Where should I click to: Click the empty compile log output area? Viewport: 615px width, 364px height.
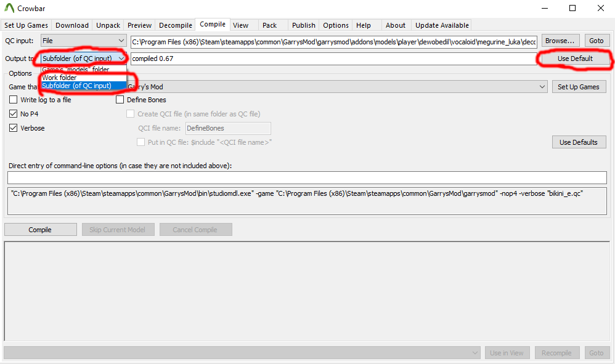pos(307,291)
